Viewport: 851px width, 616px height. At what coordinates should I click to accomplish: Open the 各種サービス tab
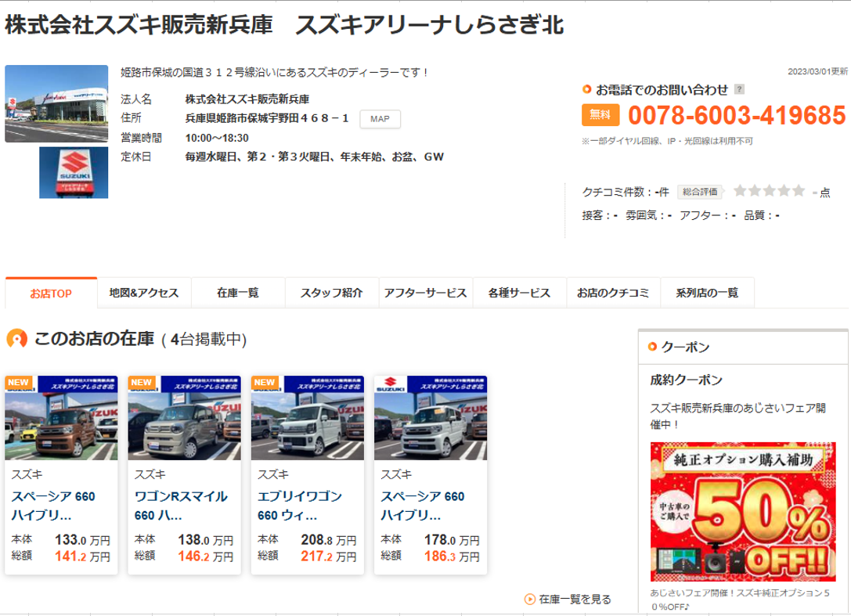coord(519,294)
